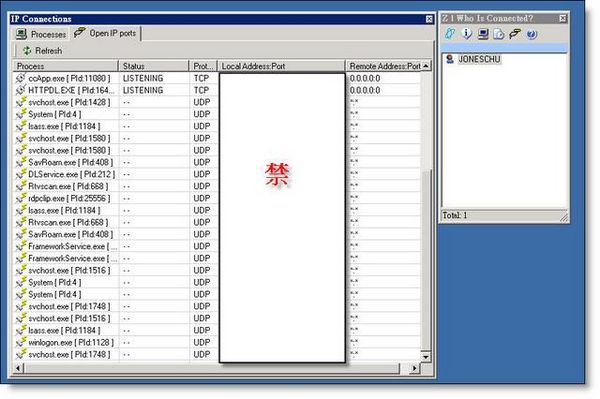Viewport: 600px width, 399px height.
Task: Sort by Local Address:Port column header
Action: pyautogui.click(x=281, y=66)
